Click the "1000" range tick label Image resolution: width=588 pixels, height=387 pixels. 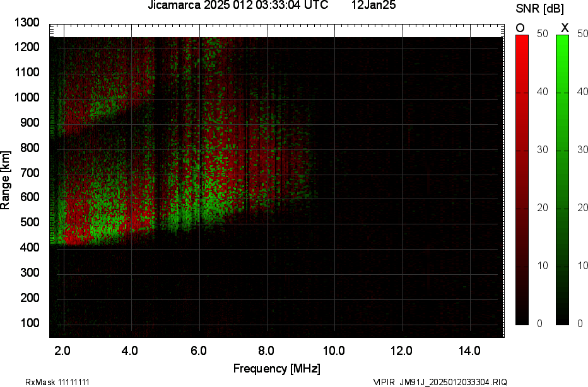point(27,98)
